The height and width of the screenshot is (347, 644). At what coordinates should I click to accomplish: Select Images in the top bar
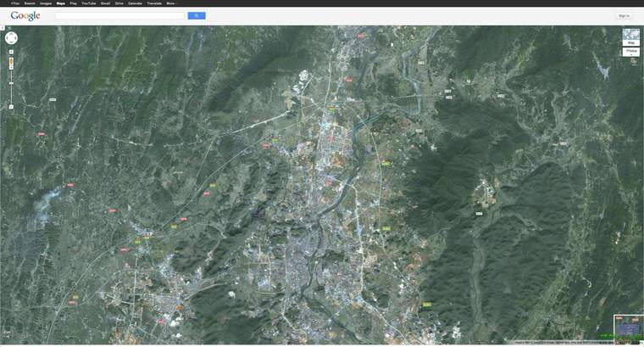coord(45,3)
